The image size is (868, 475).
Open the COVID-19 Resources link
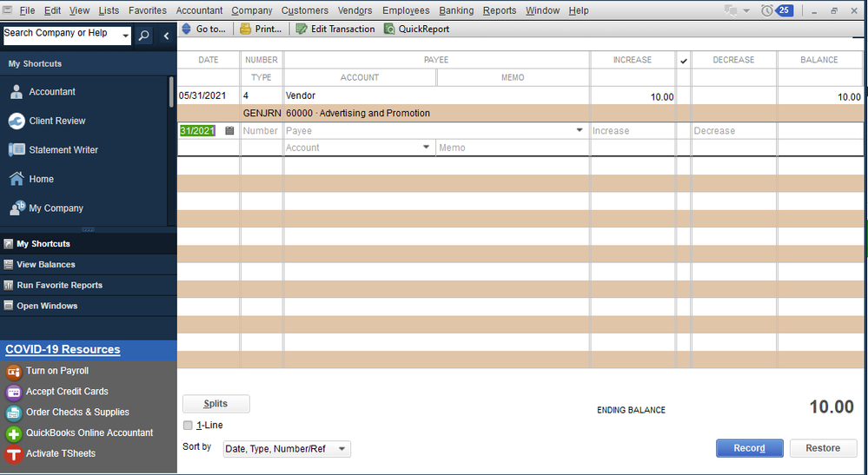(63, 349)
